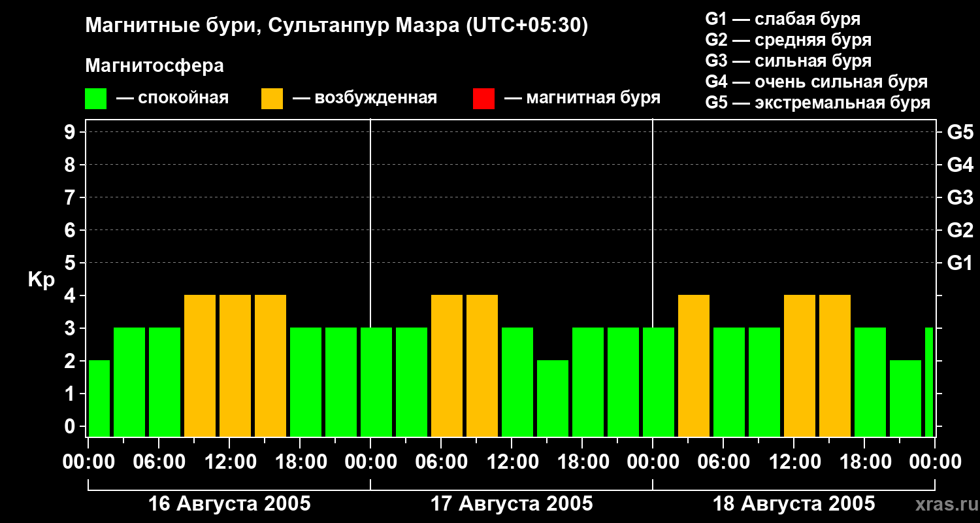Click the '— магнитная буря' legend label
980x523 pixels.
click(x=582, y=99)
